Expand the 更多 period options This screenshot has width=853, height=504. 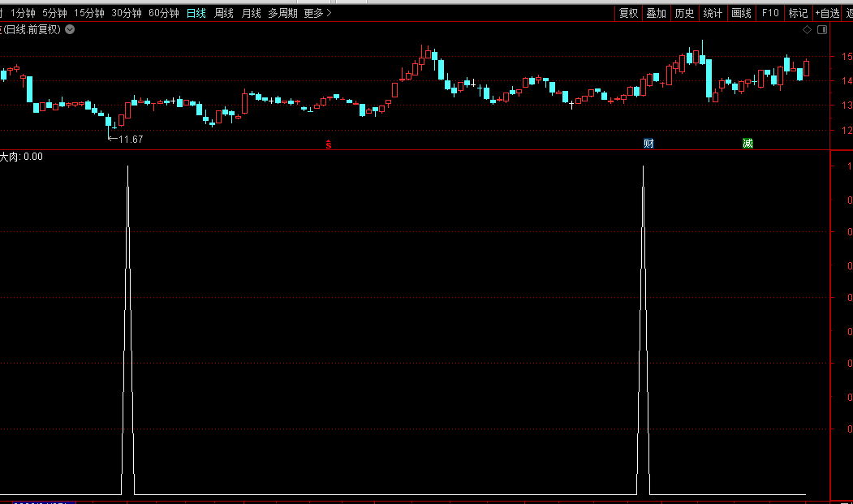[317, 13]
